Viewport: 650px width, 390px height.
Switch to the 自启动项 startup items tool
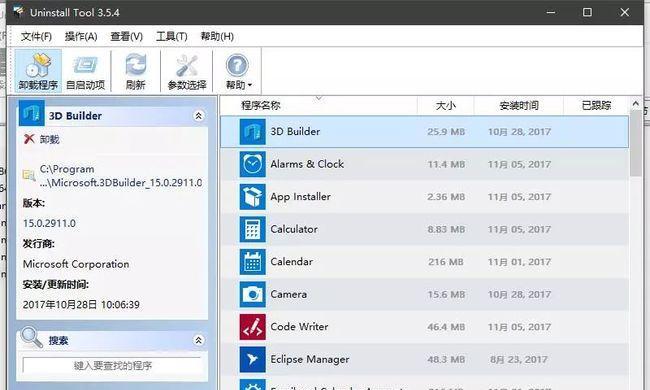85,71
